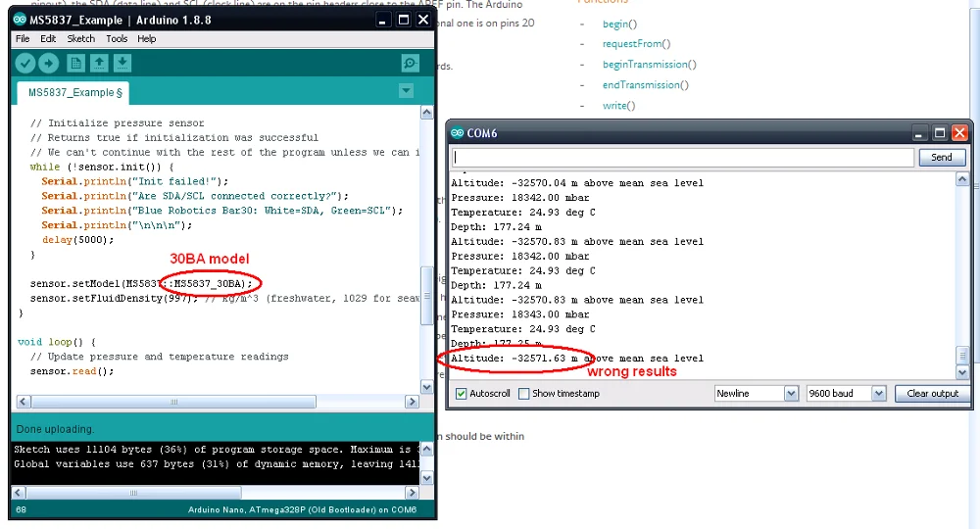Click 'Done uploading.' status message
This screenshot has height=529, width=980.
click(x=55, y=429)
